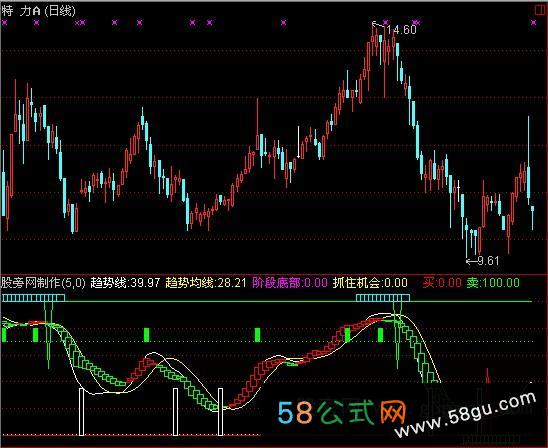This screenshot has height=448, width=548.
Task: Click the first white hollow bottom-signal bar
Action: pos(81,412)
